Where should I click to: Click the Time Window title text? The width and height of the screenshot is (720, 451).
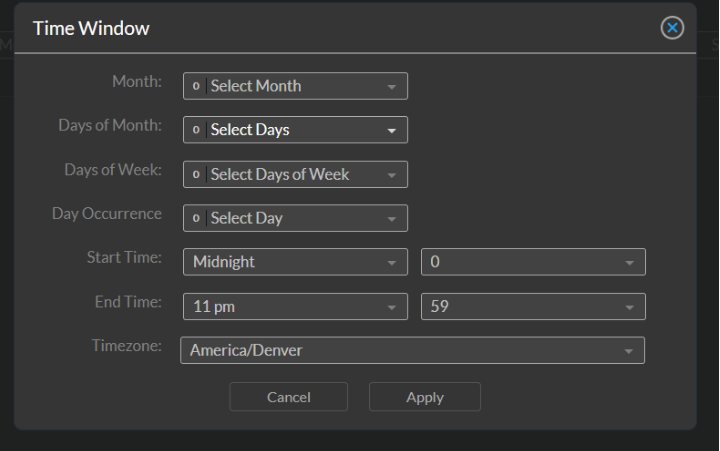pos(91,28)
